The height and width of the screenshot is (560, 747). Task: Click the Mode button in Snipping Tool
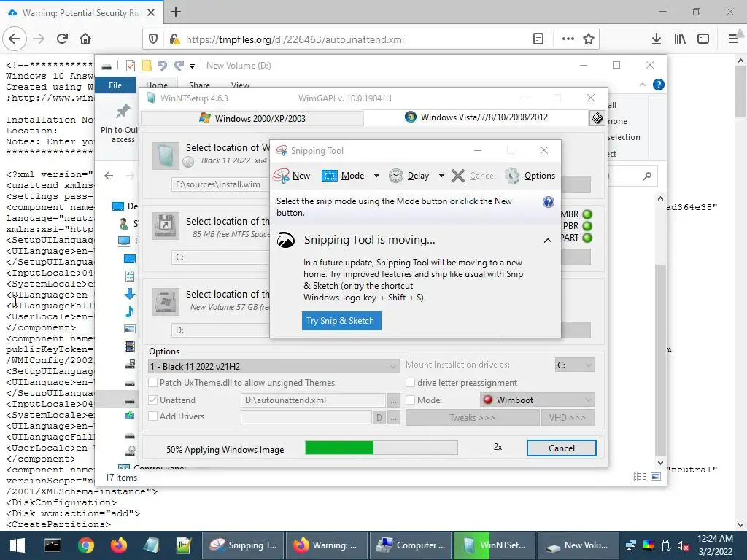[x=343, y=176]
